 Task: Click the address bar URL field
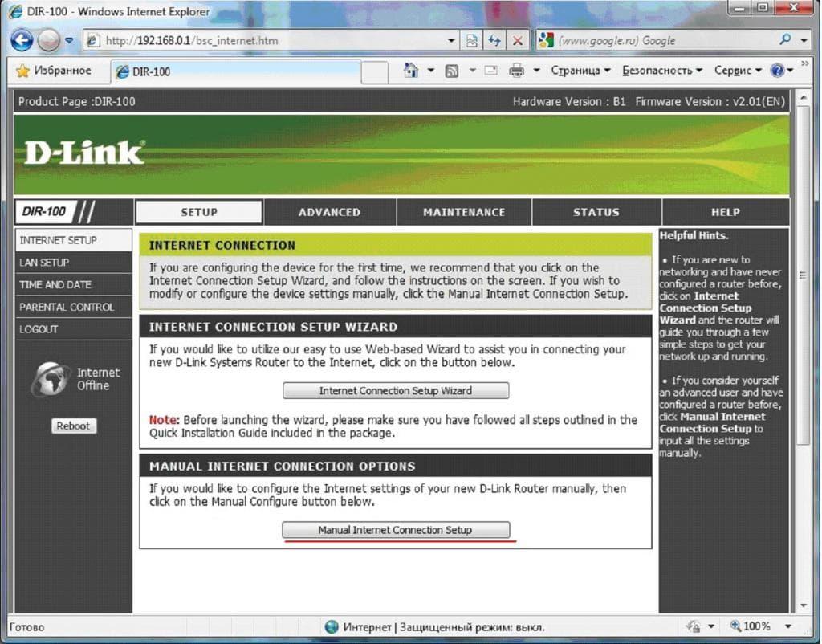(x=265, y=40)
